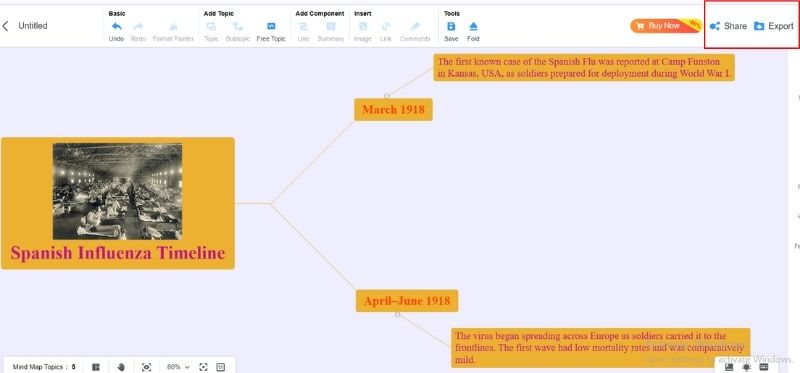
Task: Toggle the eye focus view icon
Action: coord(146,367)
